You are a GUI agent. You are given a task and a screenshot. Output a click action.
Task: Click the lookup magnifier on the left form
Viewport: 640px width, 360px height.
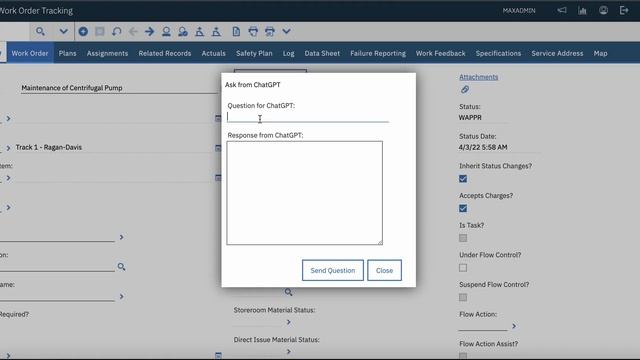click(x=121, y=267)
